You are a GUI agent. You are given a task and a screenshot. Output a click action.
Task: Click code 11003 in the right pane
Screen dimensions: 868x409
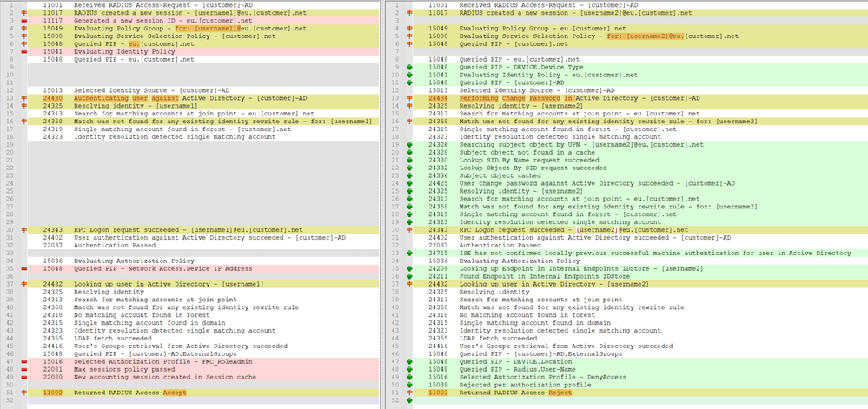coord(439,393)
